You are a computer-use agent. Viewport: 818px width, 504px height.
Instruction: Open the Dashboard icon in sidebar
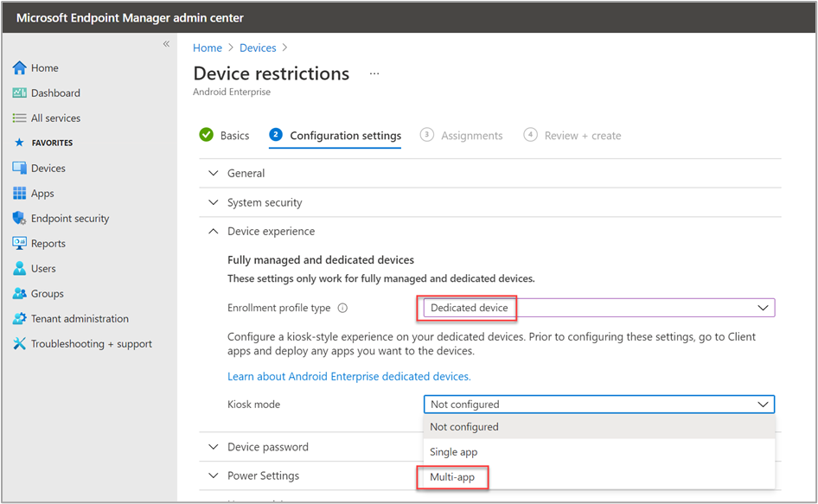[x=20, y=93]
